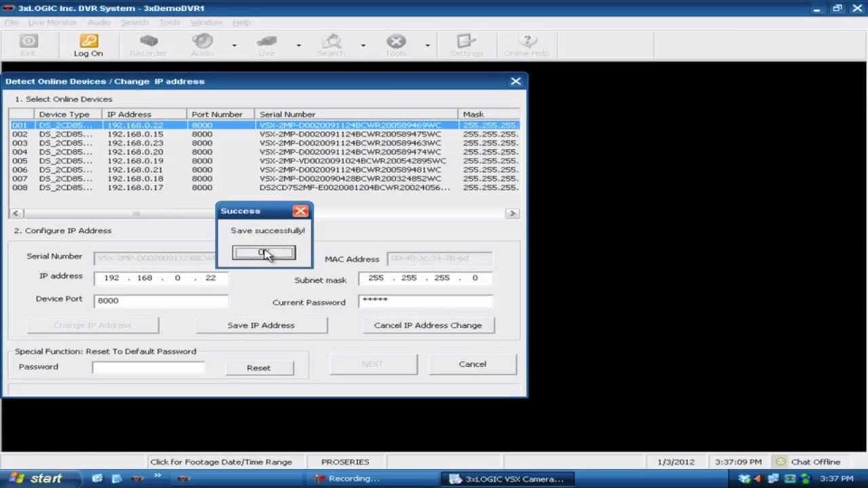Click the MAC Address field
The width and height of the screenshot is (868, 488).
pyautogui.click(x=439, y=258)
